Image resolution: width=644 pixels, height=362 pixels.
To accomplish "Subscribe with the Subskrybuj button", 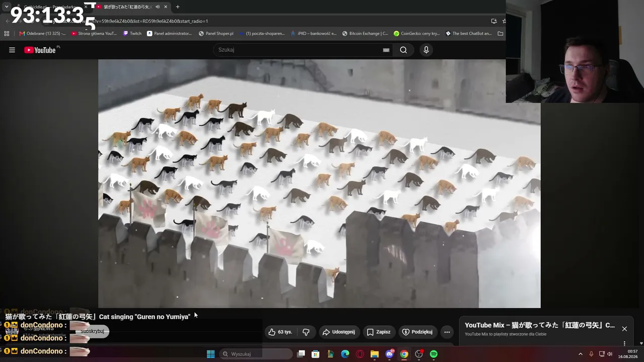I will click(x=92, y=331).
